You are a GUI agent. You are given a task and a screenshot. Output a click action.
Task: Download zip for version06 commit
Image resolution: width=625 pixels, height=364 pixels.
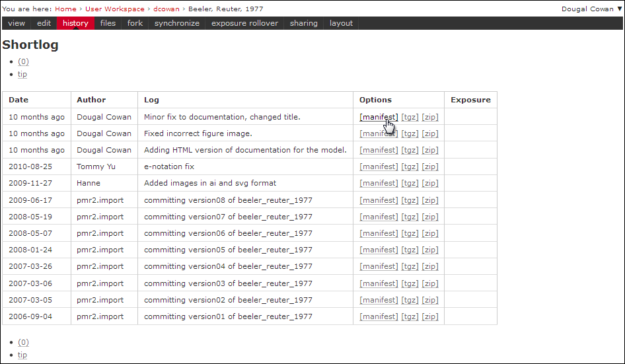[x=430, y=233]
